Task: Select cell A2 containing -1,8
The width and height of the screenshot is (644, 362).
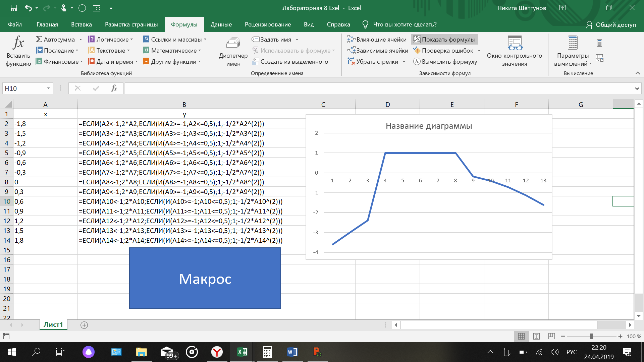Action: (45, 124)
